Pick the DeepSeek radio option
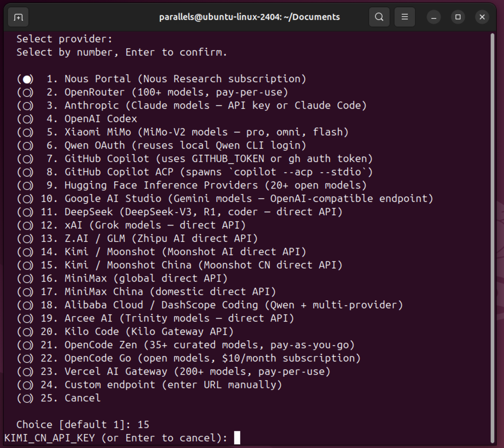 click(x=26, y=212)
